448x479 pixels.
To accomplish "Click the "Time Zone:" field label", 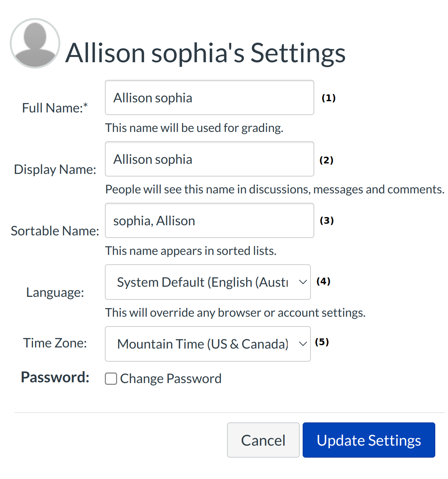I will tap(55, 343).
